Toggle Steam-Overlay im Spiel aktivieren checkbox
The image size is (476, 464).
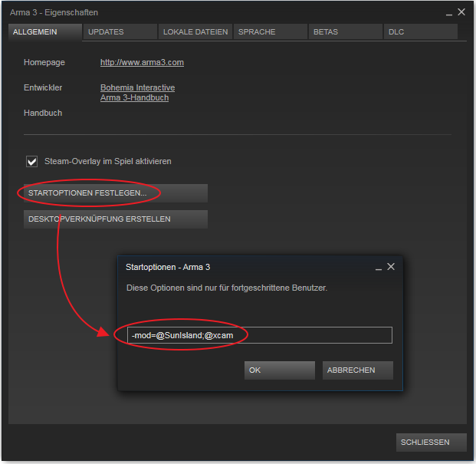click(32, 162)
